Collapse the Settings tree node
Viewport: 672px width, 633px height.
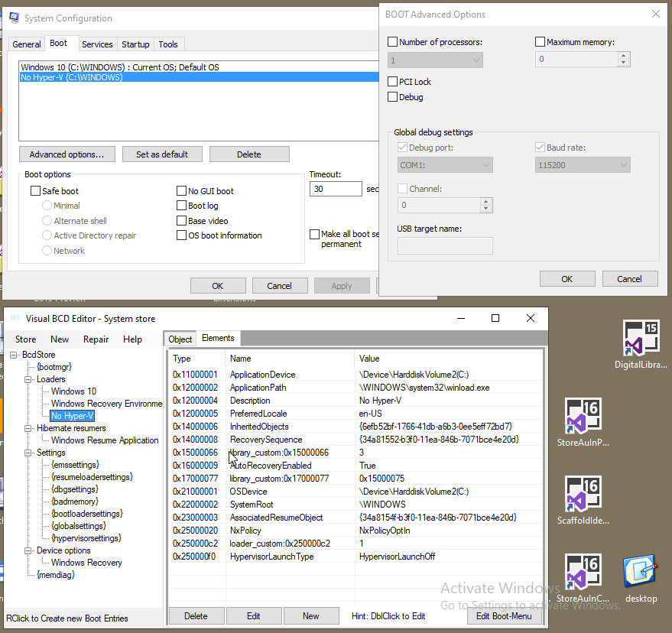pyautogui.click(x=28, y=453)
